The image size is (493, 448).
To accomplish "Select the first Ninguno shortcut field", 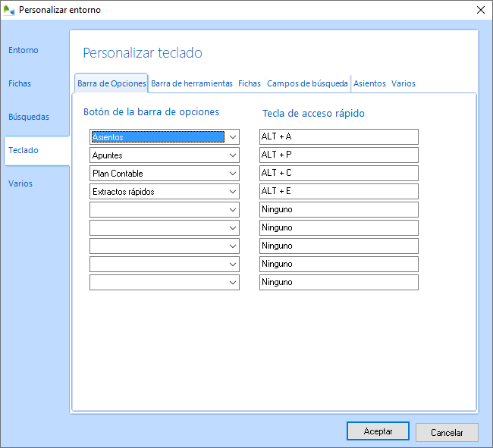I will [x=338, y=209].
